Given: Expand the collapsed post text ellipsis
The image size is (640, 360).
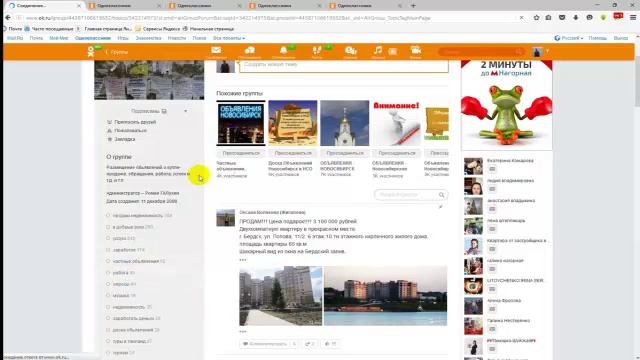Looking at the screenshot, I should point(242,260).
